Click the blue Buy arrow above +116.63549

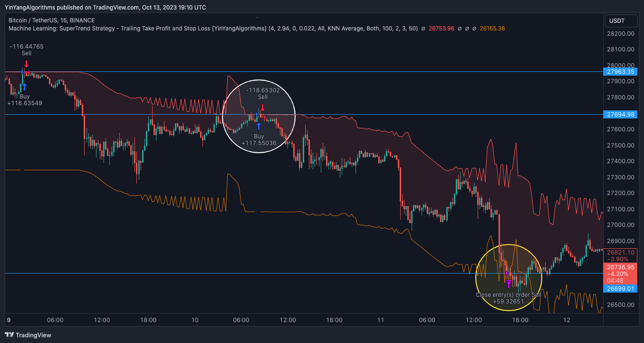24,87
